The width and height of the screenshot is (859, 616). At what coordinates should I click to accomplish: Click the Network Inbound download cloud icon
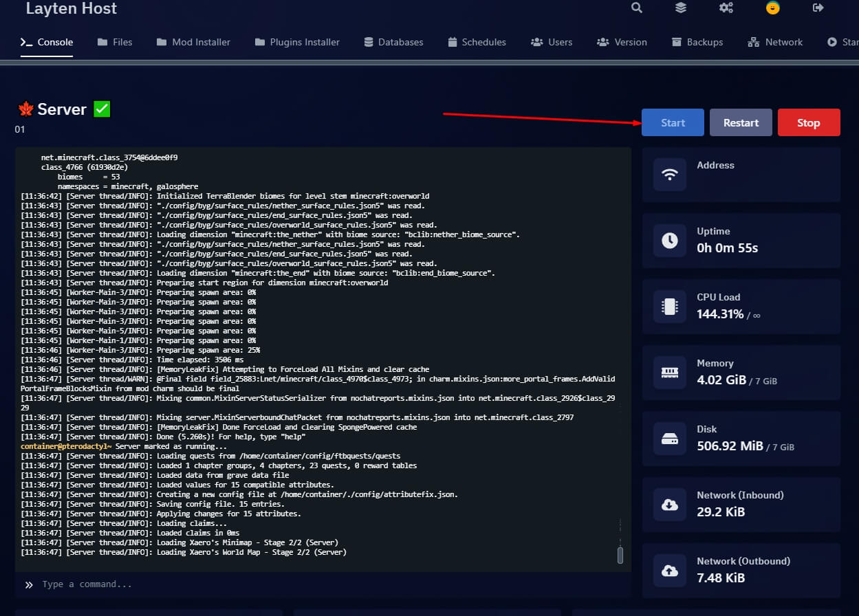click(x=669, y=505)
